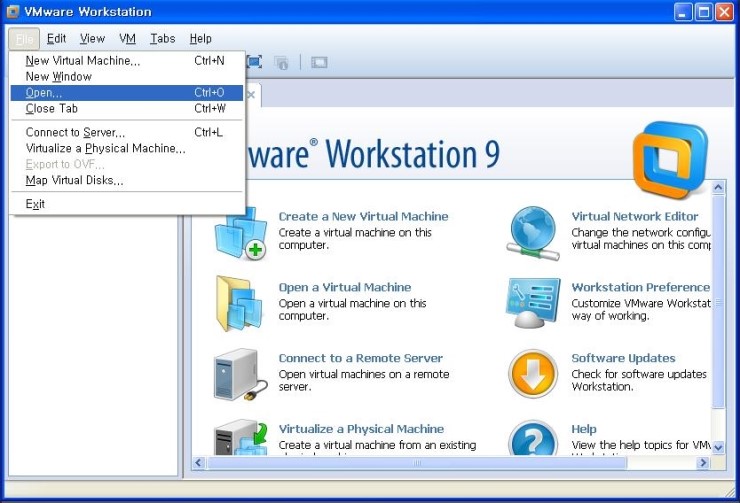The width and height of the screenshot is (740, 503).
Task: Click the Software Updates orange arrow icon
Action: (x=533, y=375)
